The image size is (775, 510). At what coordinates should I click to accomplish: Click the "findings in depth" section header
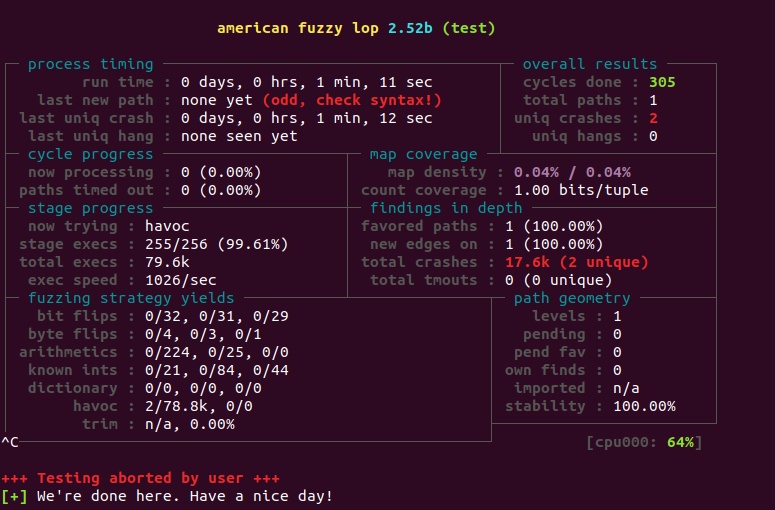(x=446, y=208)
